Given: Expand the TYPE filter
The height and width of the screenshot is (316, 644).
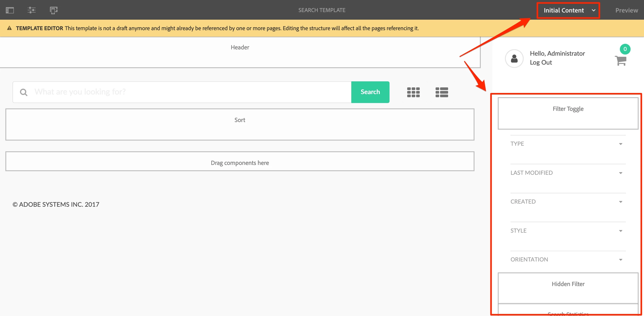Looking at the screenshot, I should 620,144.
